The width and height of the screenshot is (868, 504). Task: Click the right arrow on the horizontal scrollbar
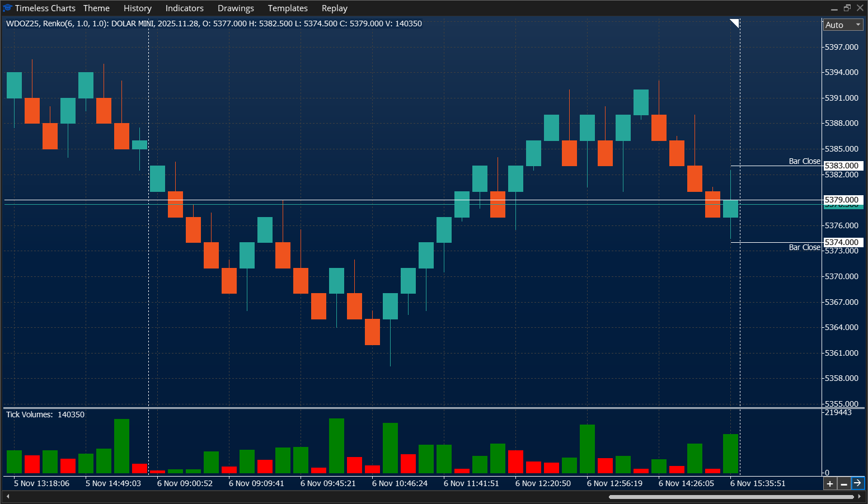(860, 496)
